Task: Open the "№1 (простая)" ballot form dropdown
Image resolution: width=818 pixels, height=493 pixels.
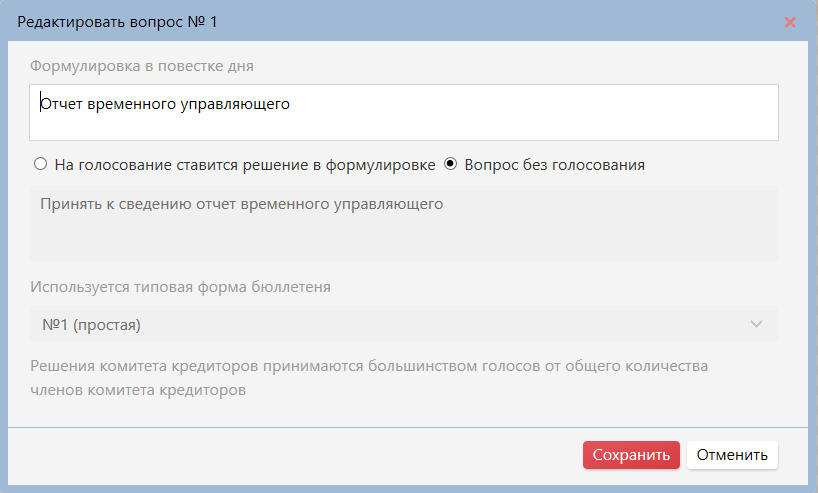Action: 404,324
